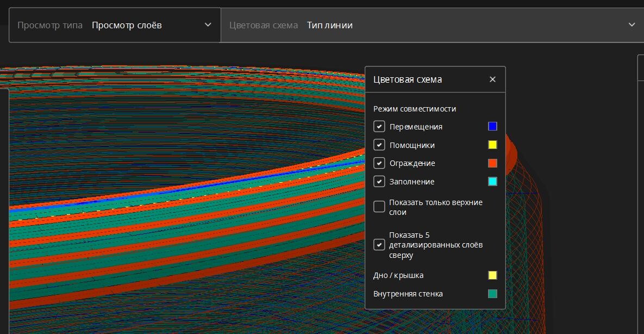Screen dimensions: 644x334
Task: Click the blue Перемещения color swatch
Action: 492,127
